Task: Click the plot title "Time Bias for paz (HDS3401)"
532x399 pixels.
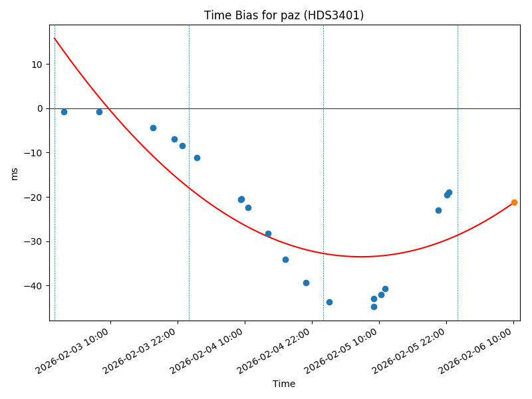Action: [284, 15]
